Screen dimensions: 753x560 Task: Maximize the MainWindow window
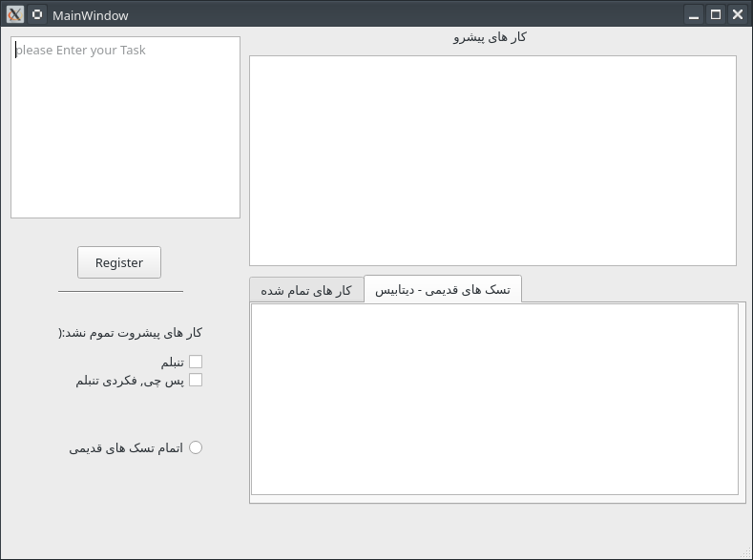[x=716, y=15]
